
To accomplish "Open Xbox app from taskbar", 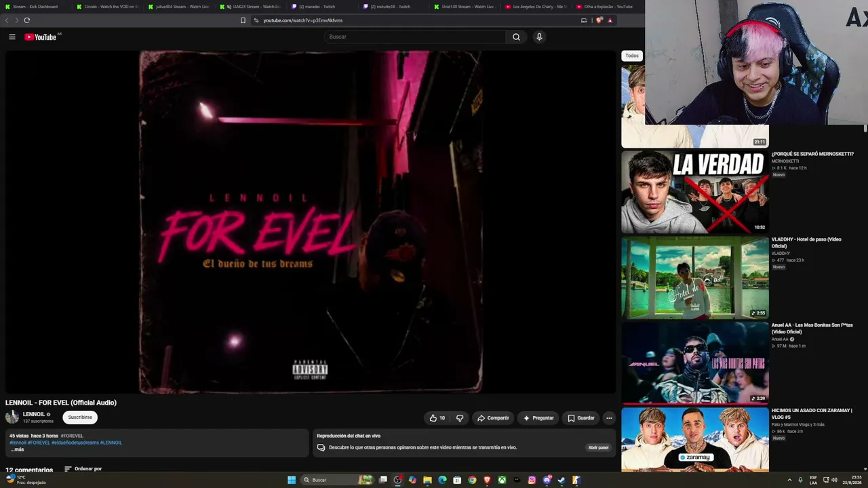I will click(x=502, y=480).
